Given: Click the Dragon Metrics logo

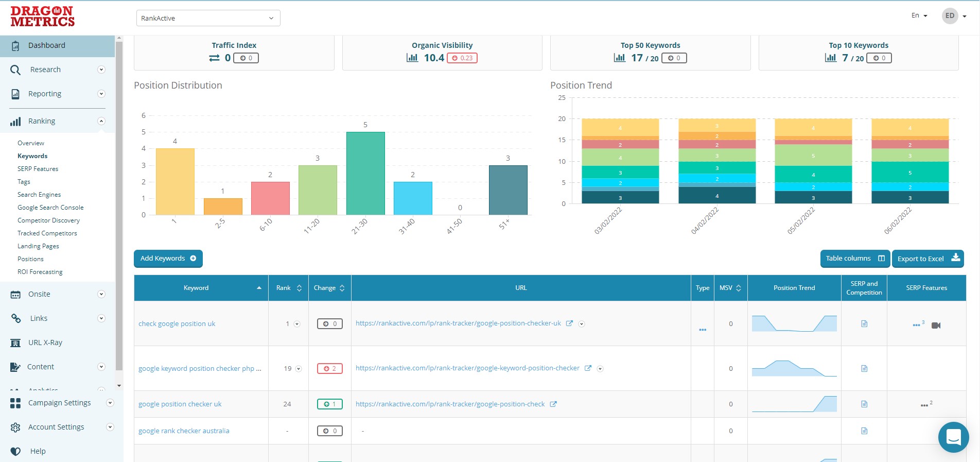Looking at the screenshot, I should pos(42,16).
